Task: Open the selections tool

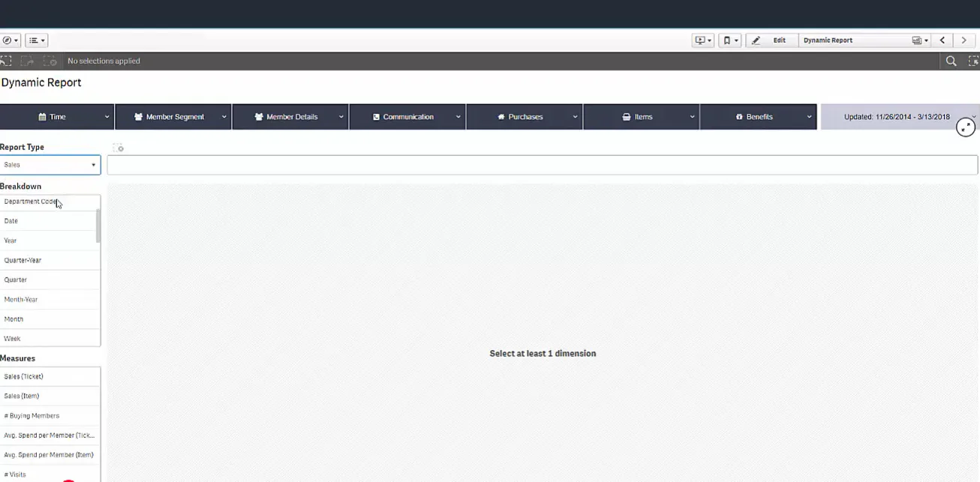Action: (x=973, y=61)
